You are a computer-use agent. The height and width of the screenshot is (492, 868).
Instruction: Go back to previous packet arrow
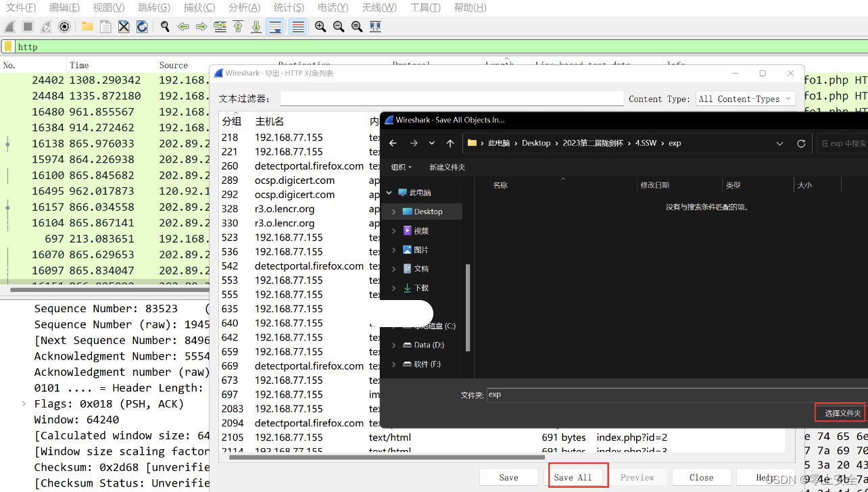click(x=183, y=27)
